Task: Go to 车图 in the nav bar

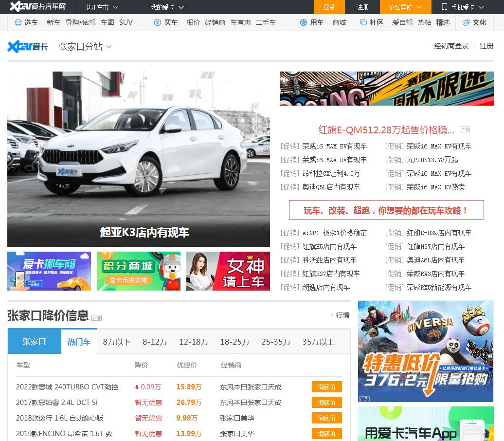Action: point(108,22)
